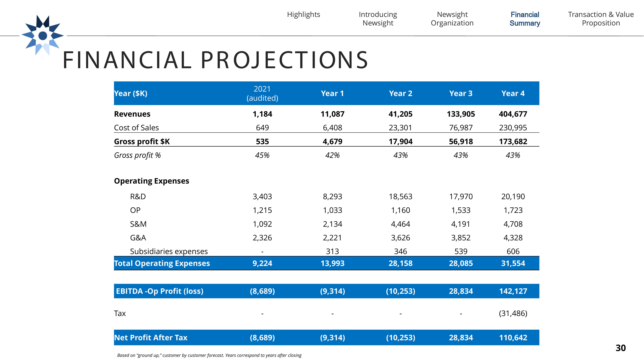Viewport: 644px width, 362px height.
Task: Click the Newsight star logo
Action: tap(43, 35)
